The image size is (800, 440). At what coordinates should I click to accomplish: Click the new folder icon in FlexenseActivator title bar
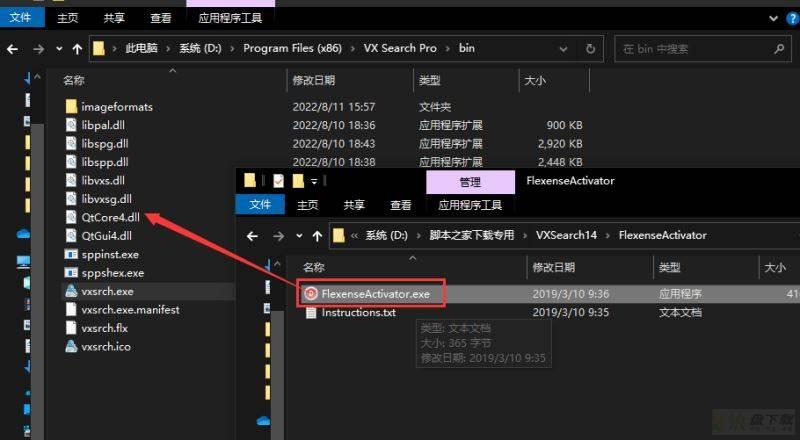pyautogui.click(x=298, y=181)
